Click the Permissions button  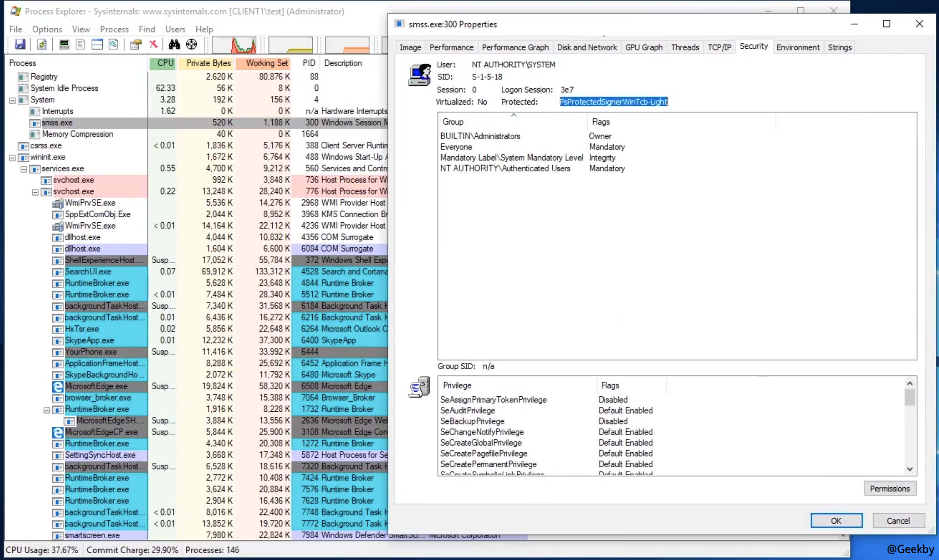[x=889, y=489]
